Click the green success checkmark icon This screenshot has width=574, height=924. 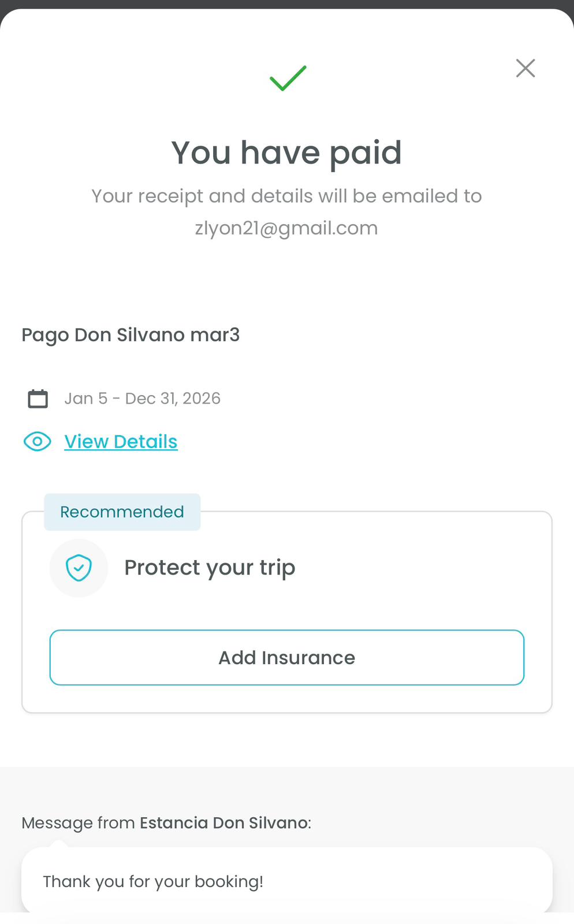(x=288, y=79)
